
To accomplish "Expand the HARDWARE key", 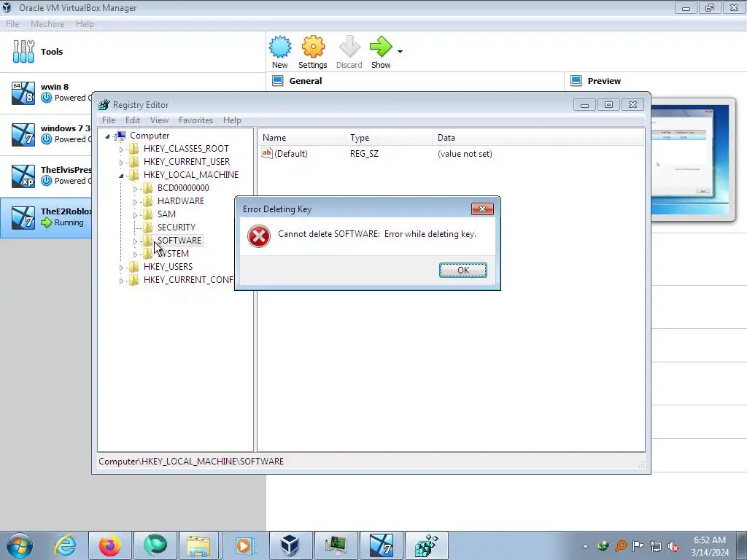I will 135,202.
